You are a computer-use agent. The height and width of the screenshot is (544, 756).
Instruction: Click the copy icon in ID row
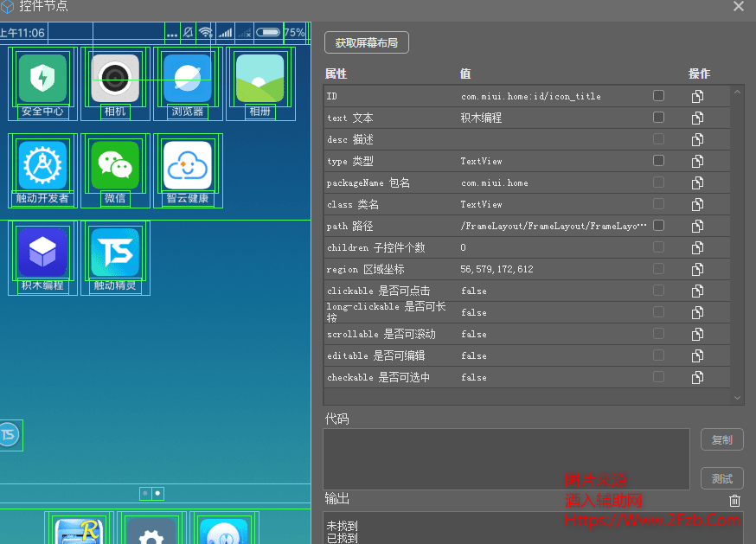(x=697, y=96)
